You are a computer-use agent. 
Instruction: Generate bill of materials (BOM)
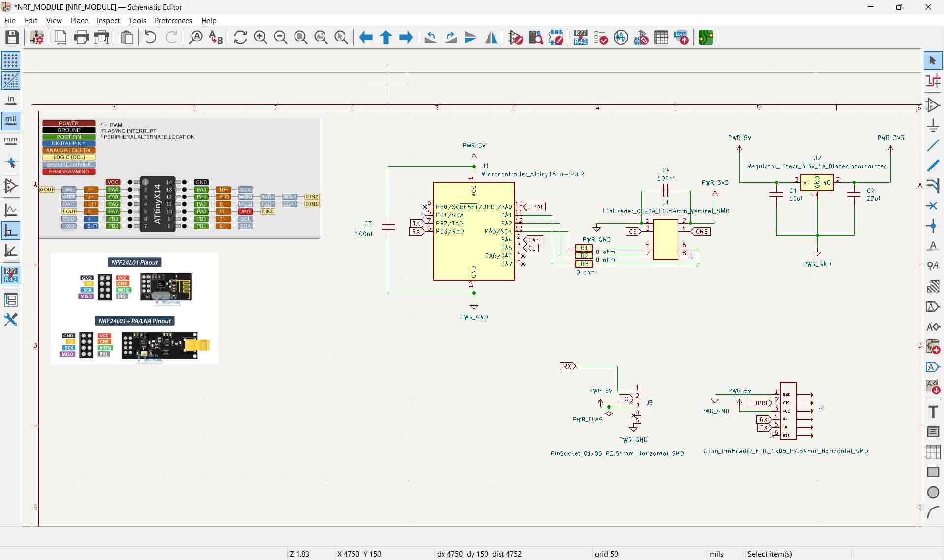pyautogui.click(x=681, y=38)
